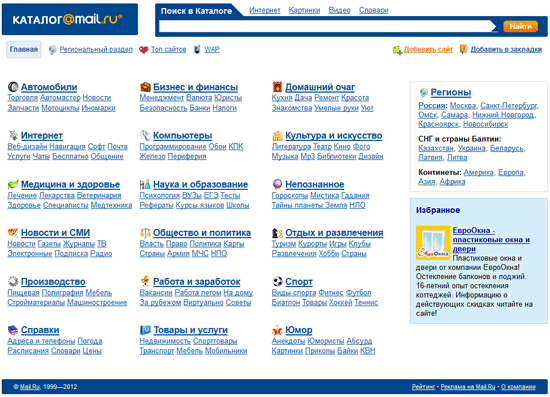Screen dimensions: 550x397
Task: Click the fireplace icon beside Домашний очаг
Action: pyautogui.click(x=277, y=87)
